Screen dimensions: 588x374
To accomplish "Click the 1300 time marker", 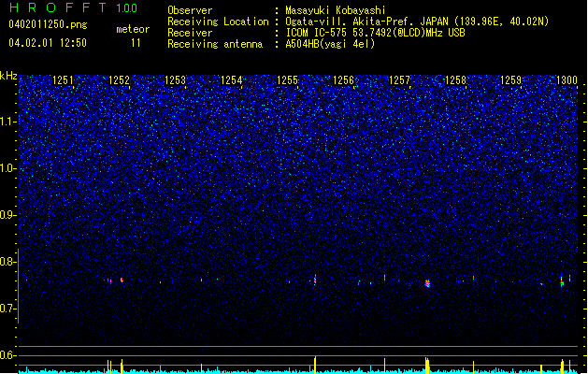I will 566,80.
